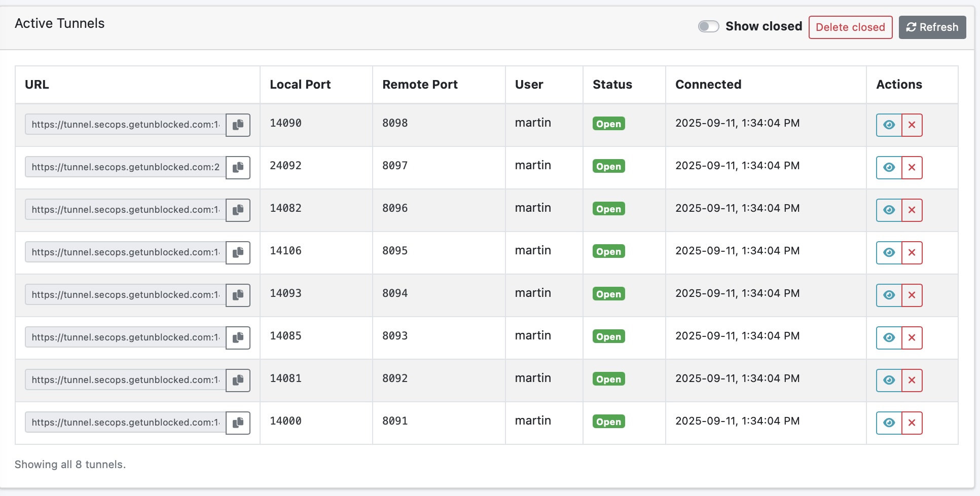Click local port value 24092

pyautogui.click(x=285, y=166)
